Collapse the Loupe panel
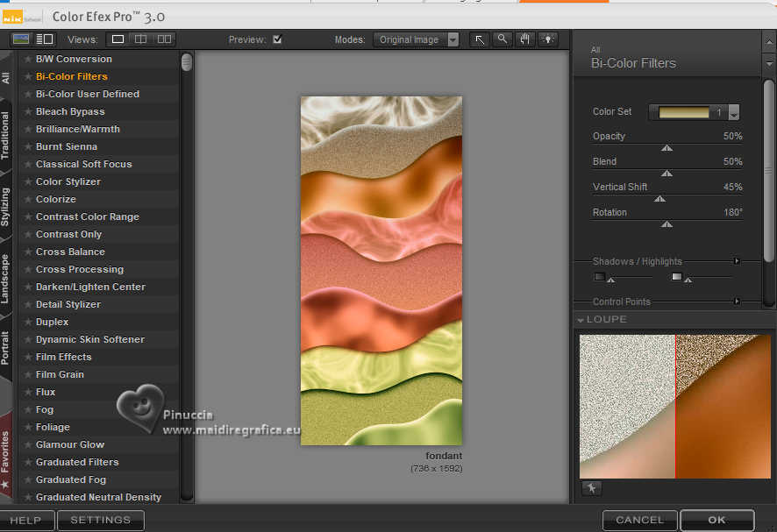777x532 pixels. click(581, 320)
